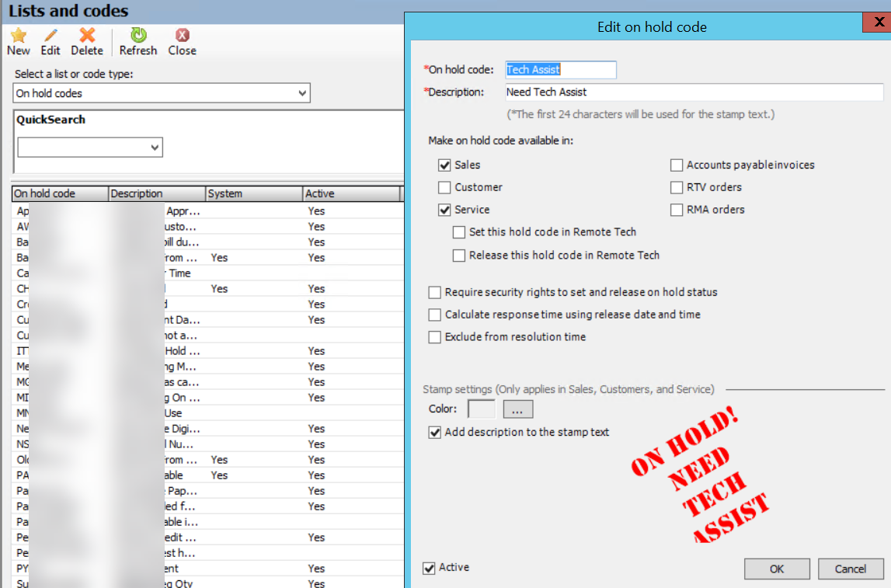The width and height of the screenshot is (891, 588).
Task: Select the row ending with 'as ca…'
Action: point(207,382)
